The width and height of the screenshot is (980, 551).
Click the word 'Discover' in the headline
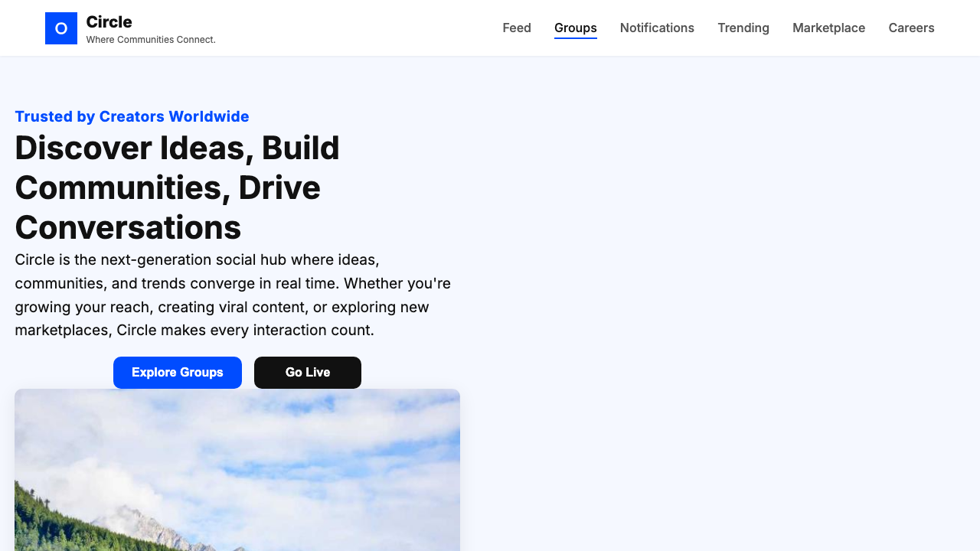(x=83, y=148)
